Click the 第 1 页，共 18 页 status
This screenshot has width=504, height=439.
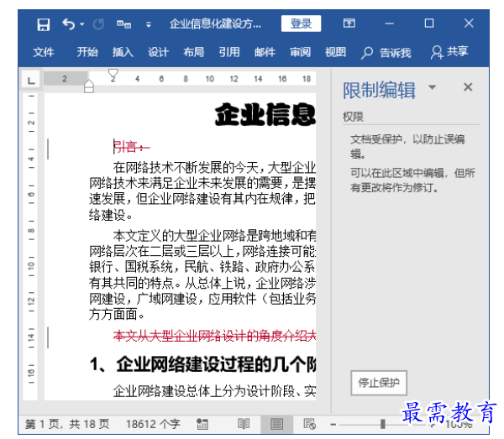tap(67, 424)
